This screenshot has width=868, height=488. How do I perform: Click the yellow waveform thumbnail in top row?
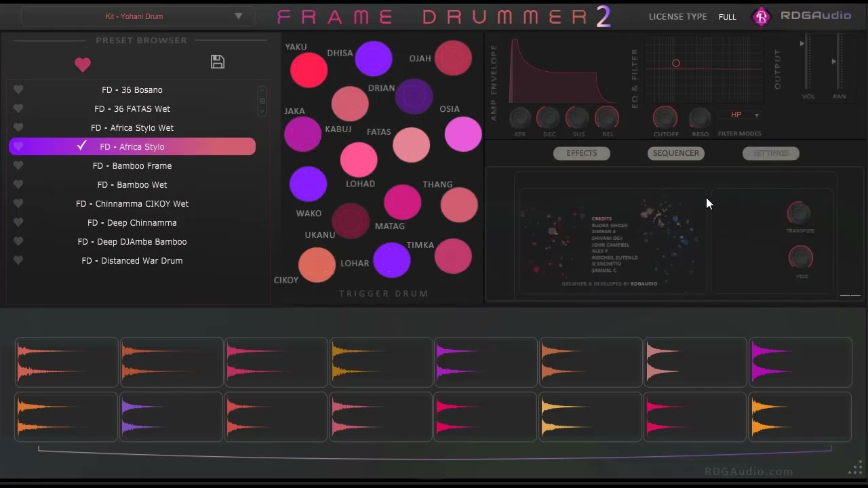click(380, 363)
